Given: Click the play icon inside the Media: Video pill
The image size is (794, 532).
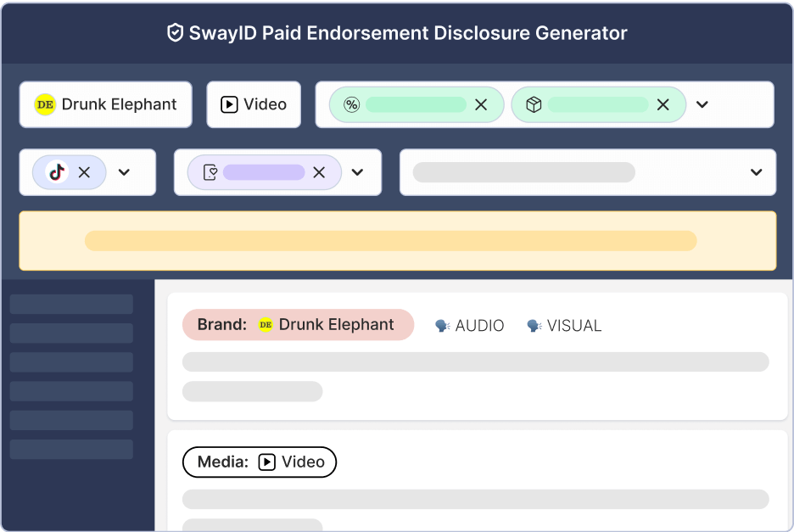Looking at the screenshot, I should [267, 462].
